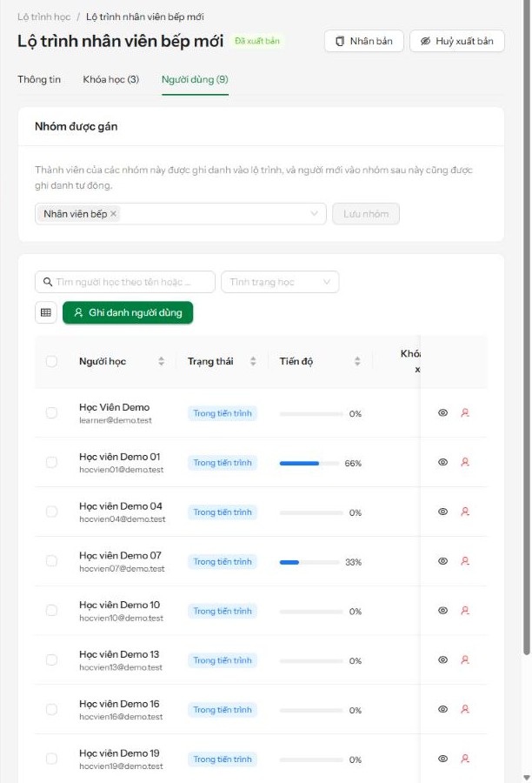Expand the assigned groups dropdown arrow
532x783 pixels.
314,214
